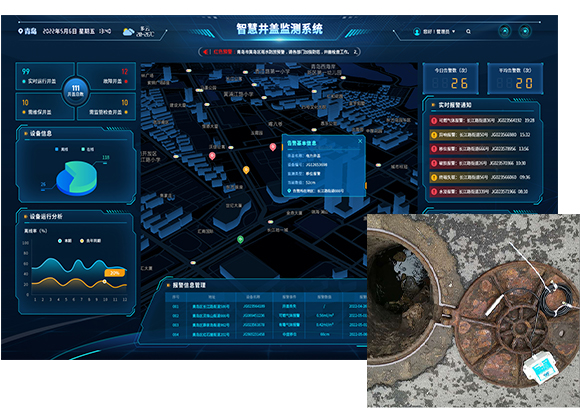
Task: Open the user avatar icon in the header
Action: (x=417, y=31)
